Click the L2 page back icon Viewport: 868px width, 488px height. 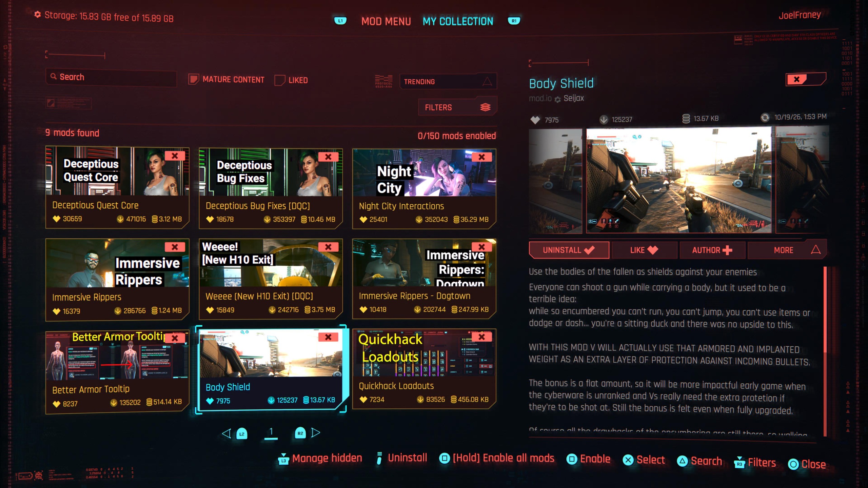[242, 434]
